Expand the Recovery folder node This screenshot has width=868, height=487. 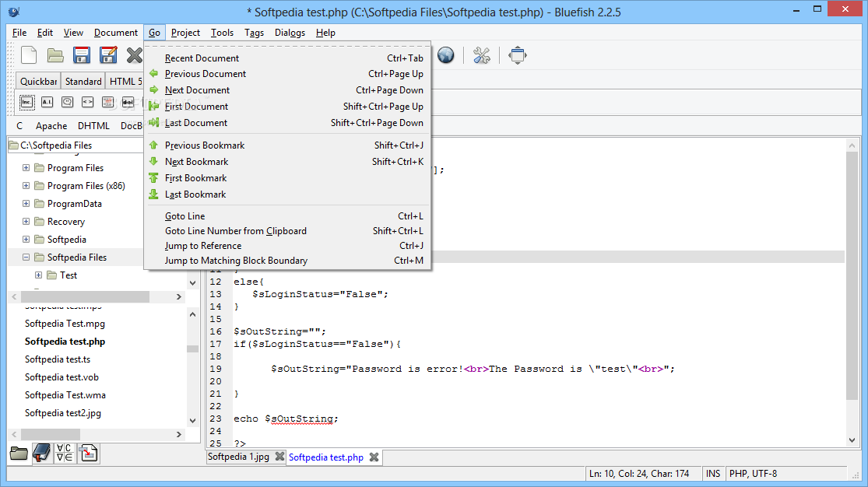[x=26, y=222]
